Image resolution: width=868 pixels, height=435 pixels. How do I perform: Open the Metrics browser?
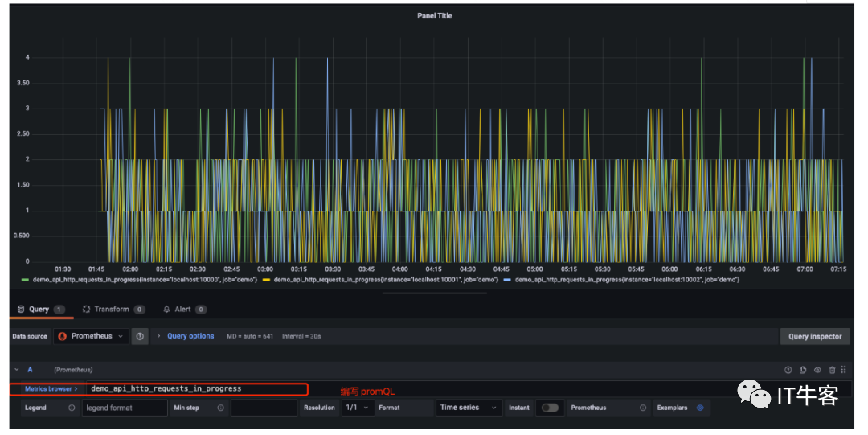51,389
